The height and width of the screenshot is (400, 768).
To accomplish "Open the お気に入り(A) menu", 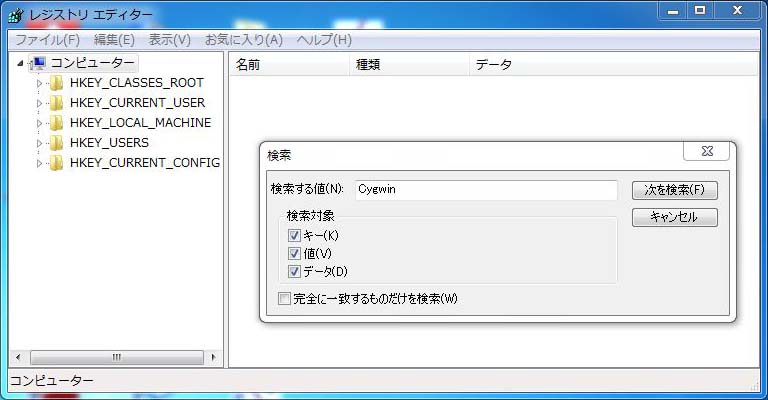I will click(243, 40).
